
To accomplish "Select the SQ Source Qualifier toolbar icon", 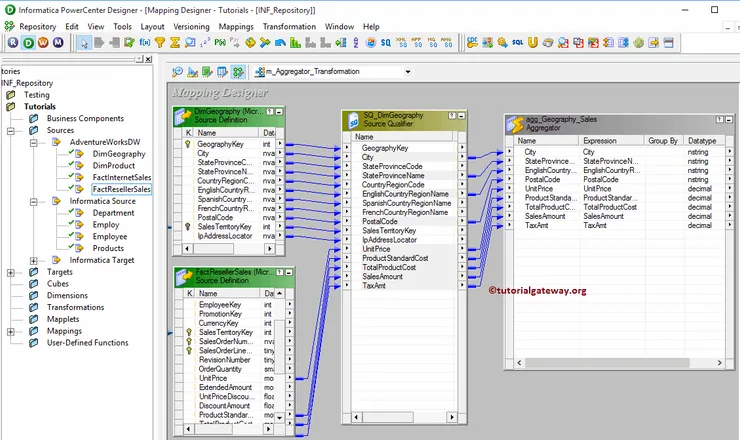I will click(386, 43).
